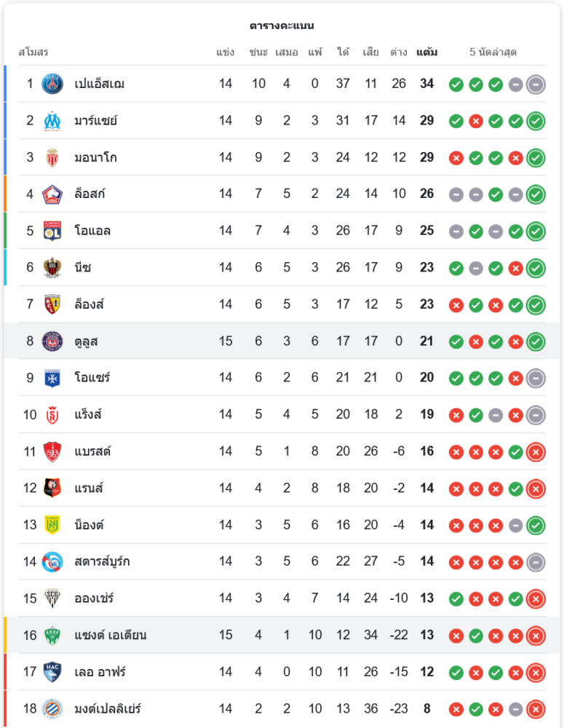Click the Marseille club logo

click(x=52, y=120)
